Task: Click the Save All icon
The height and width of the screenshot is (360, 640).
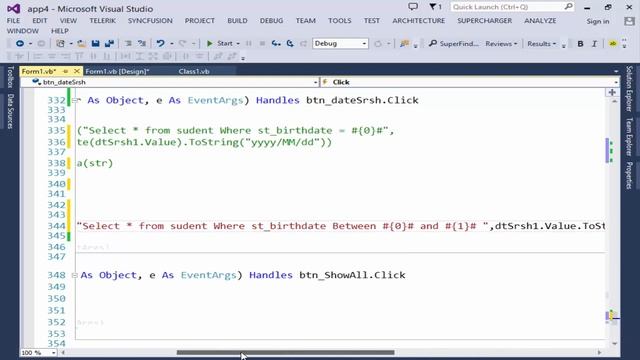Action: pos(109,43)
